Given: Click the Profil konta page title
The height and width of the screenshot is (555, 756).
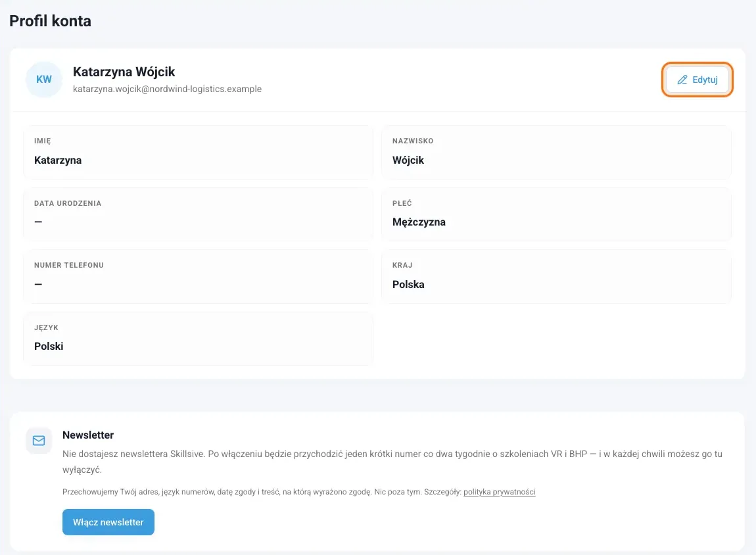Looking at the screenshot, I should click(50, 21).
